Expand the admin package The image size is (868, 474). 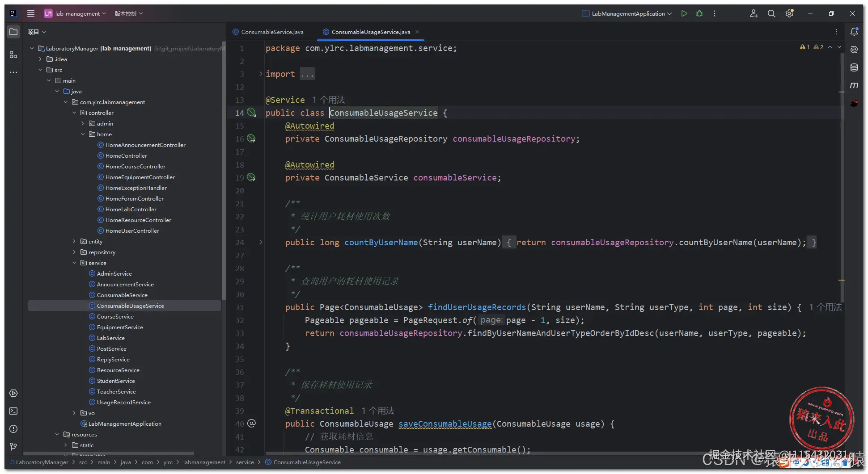tap(83, 123)
